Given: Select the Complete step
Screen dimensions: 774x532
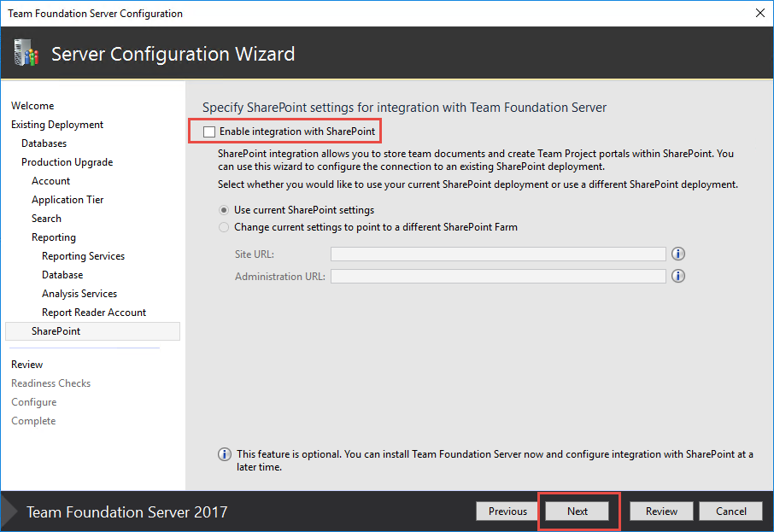Looking at the screenshot, I should click(33, 421).
